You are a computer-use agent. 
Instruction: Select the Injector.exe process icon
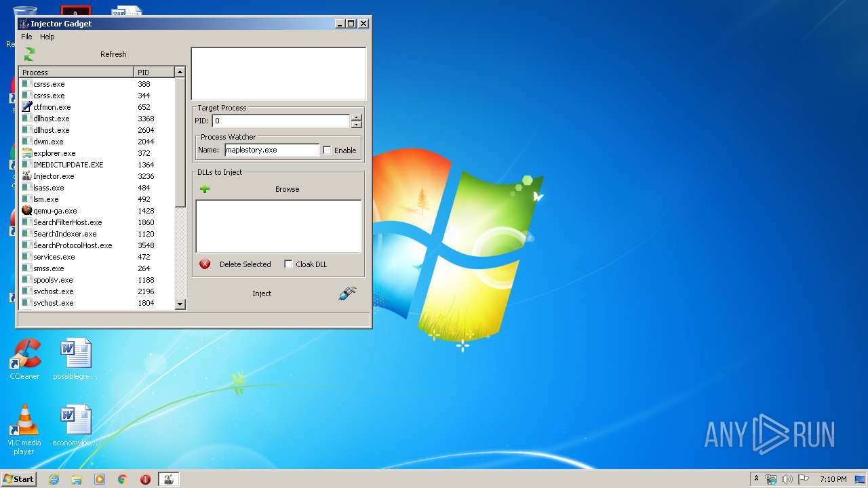27,176
